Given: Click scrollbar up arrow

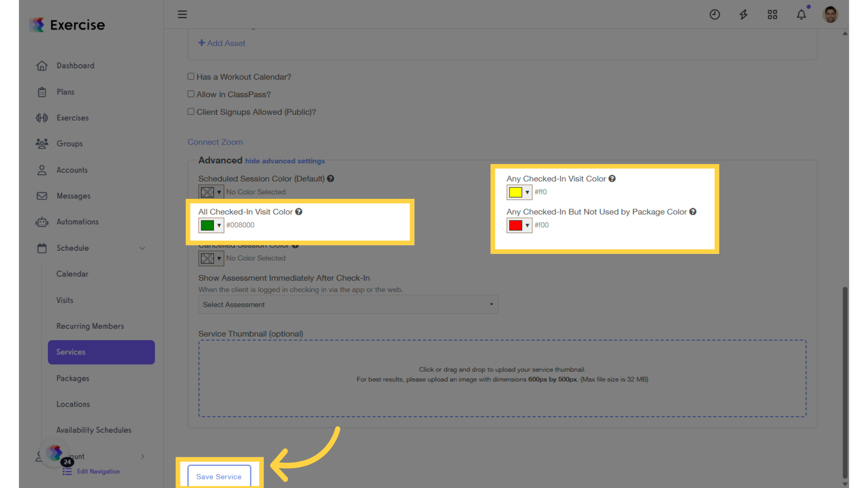Looking at the screenshot, I should coord(845,33).
